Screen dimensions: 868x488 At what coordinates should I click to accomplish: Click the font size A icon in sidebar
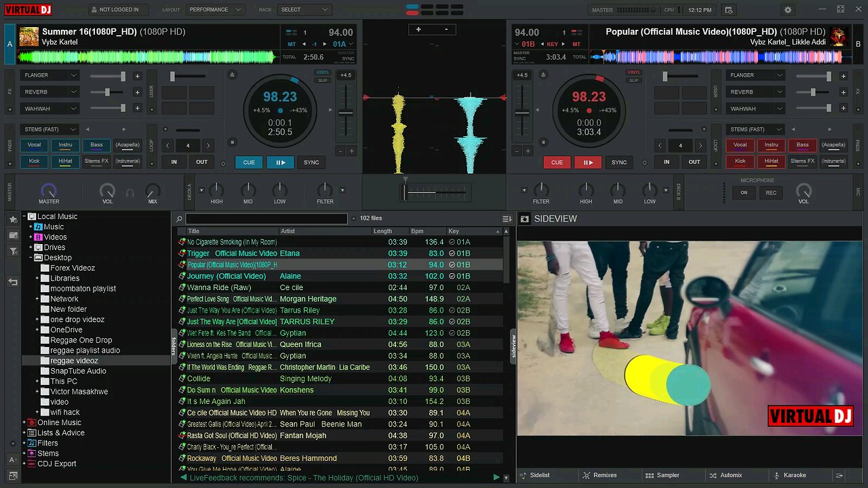point(13,460)
